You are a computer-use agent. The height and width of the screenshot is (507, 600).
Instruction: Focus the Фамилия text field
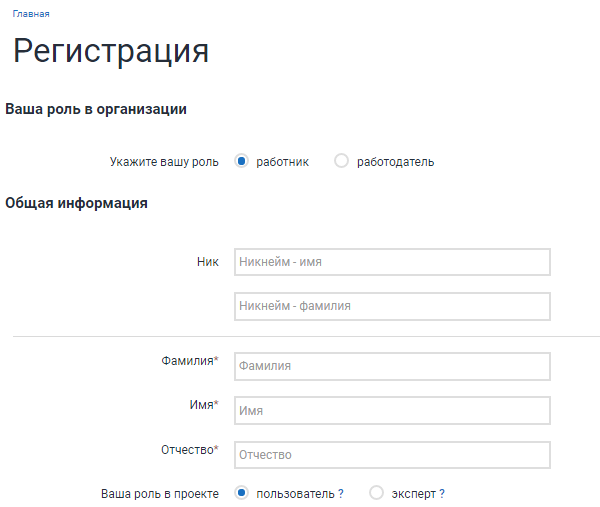click(x=392, y=366)
